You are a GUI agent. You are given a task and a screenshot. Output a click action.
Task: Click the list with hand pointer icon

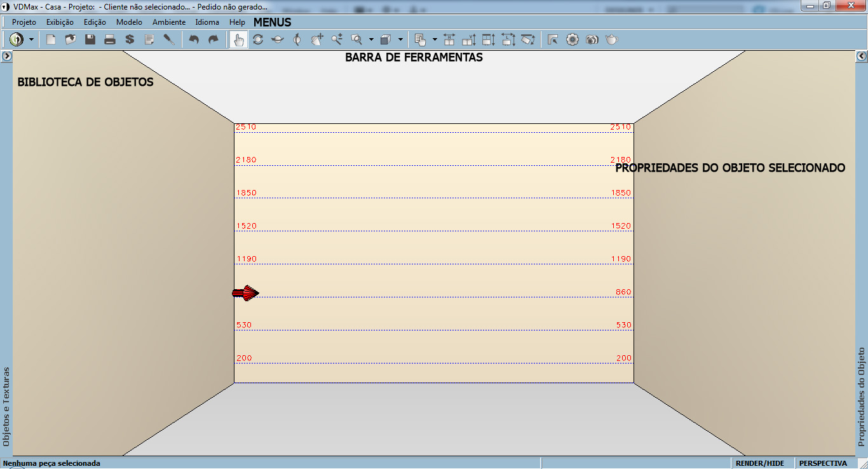pyautogui.click(x=420, y=39)
